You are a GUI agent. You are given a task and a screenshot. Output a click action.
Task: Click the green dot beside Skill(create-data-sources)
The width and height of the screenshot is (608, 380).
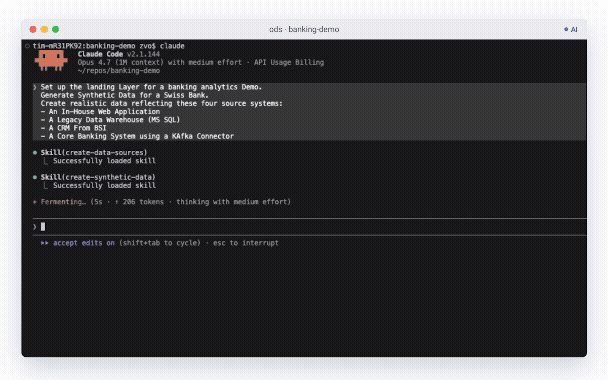[35, 152]
